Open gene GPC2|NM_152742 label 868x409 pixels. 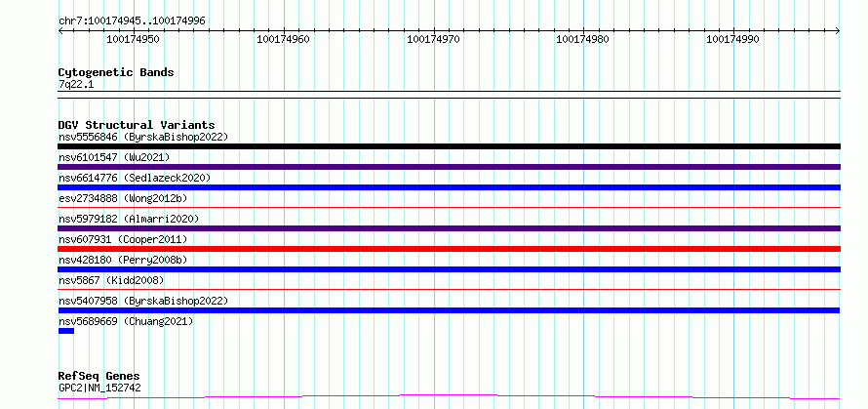99,388
